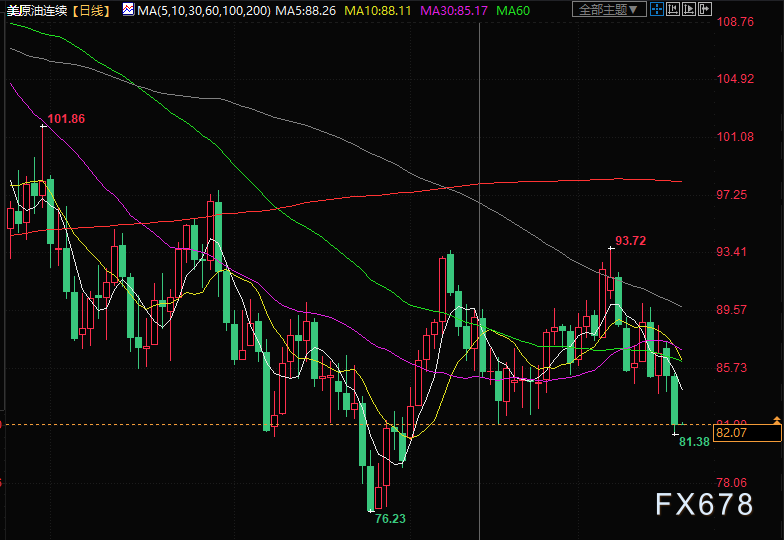Open the 全部主题 dropdown
This screenshot has width=784, height=540.
point(609,9)
